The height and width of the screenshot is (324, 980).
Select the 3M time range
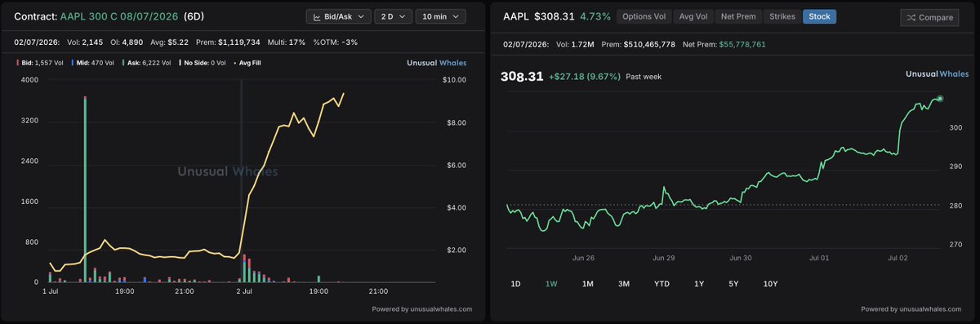click(x=623, y=284)
